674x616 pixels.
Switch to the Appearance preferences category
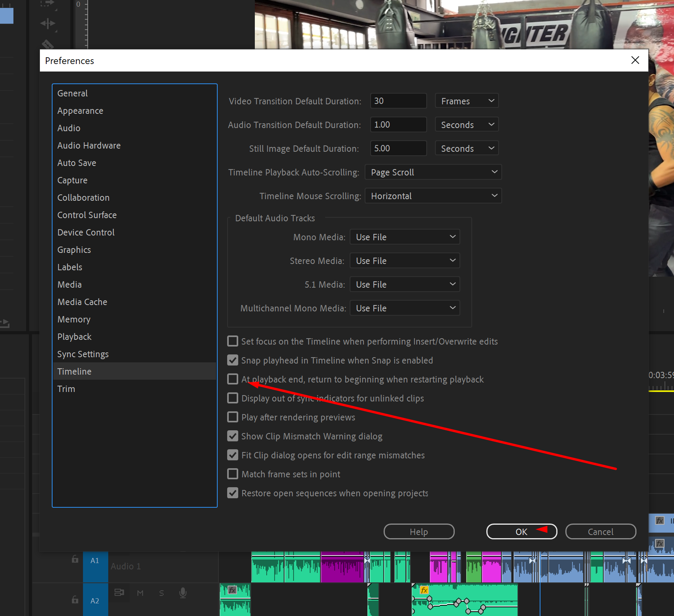click(135, 111)
